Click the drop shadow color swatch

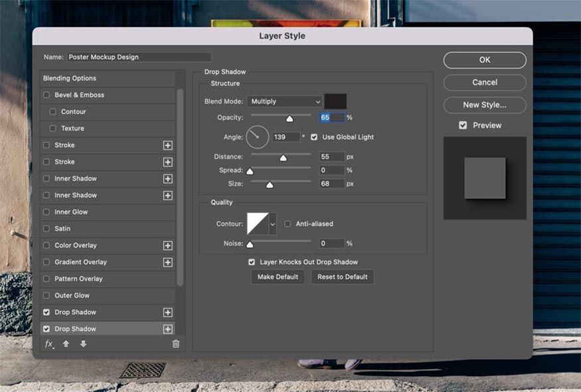click(x=335, y=101)
